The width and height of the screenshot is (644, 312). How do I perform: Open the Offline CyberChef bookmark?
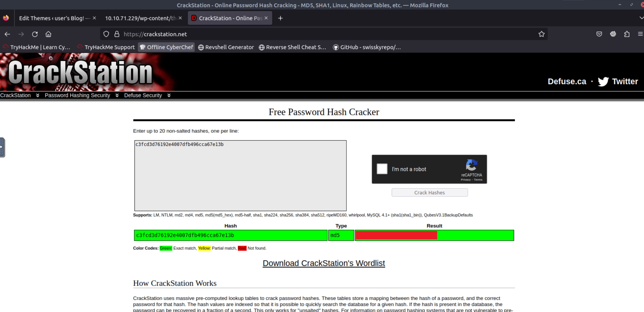166,47
